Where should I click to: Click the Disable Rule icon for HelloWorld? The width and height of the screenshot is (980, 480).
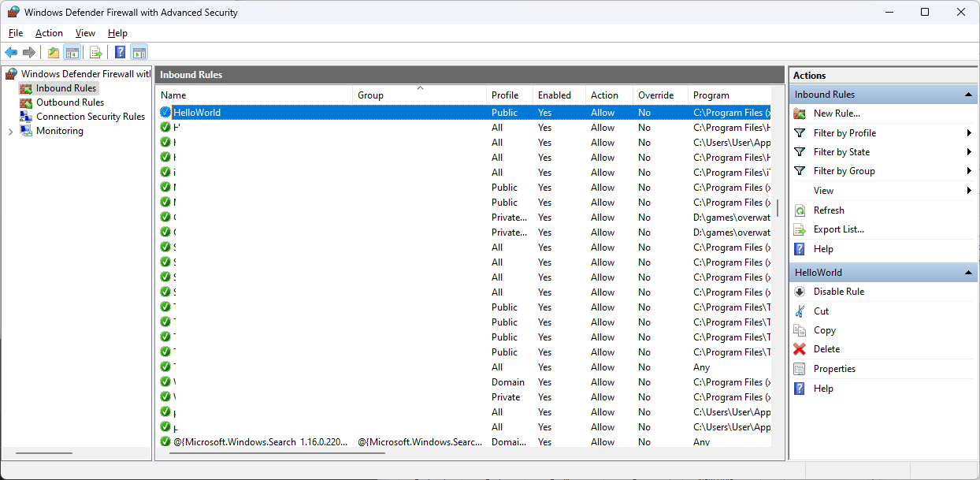[800, 292]
